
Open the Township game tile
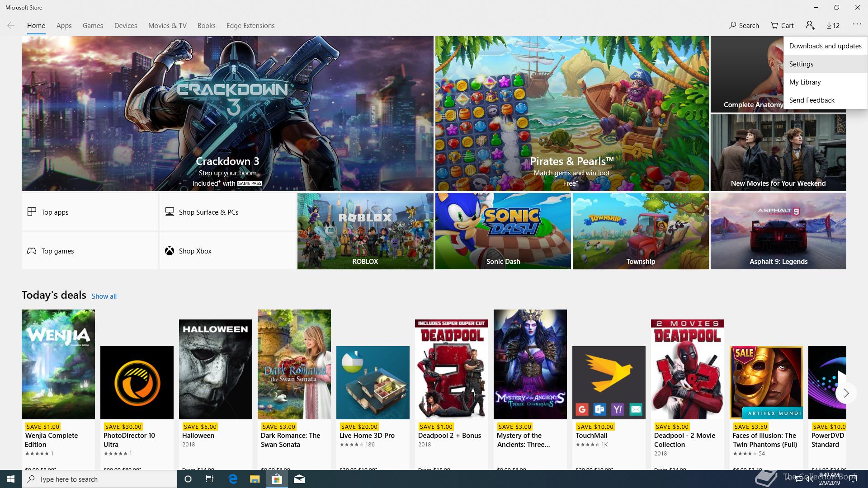[x=641, y=231]
